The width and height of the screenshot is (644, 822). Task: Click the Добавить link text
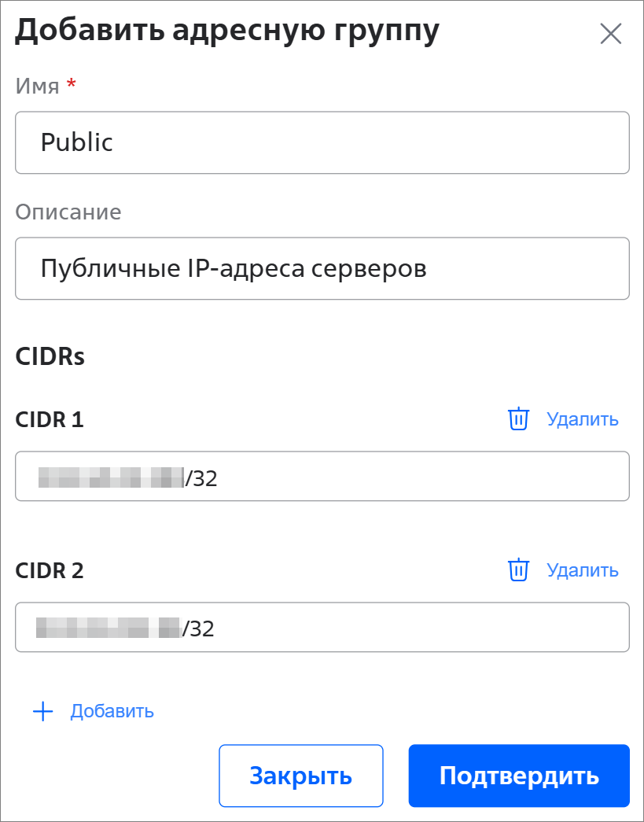coord(112,712)
